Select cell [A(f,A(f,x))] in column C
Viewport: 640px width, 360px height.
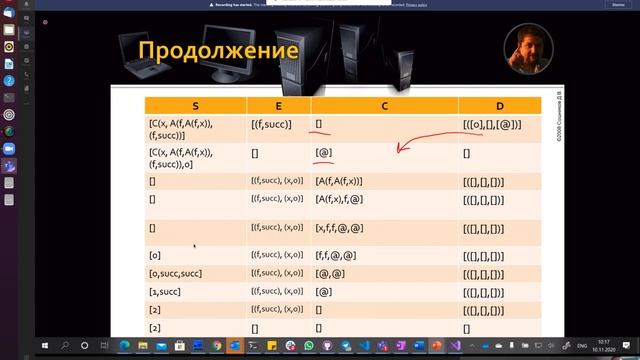339,181
